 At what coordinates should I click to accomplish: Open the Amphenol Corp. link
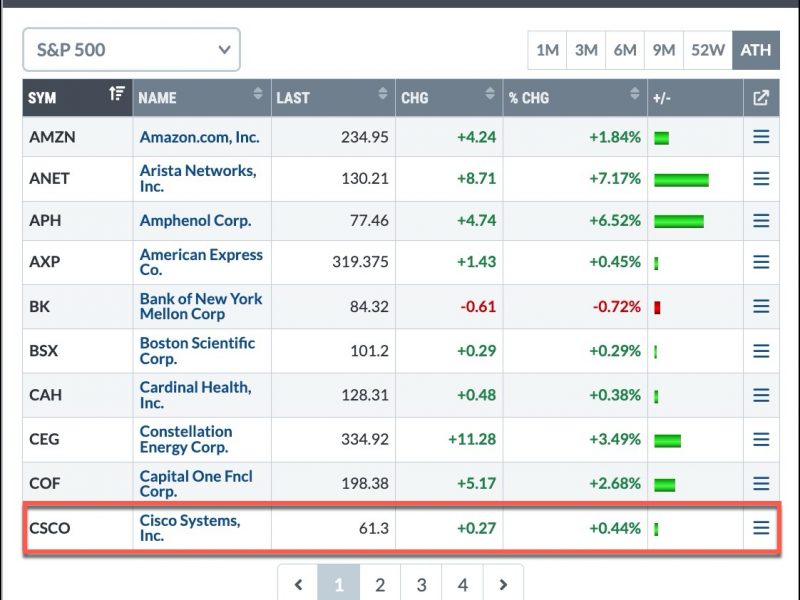click(x=195, y=220)
